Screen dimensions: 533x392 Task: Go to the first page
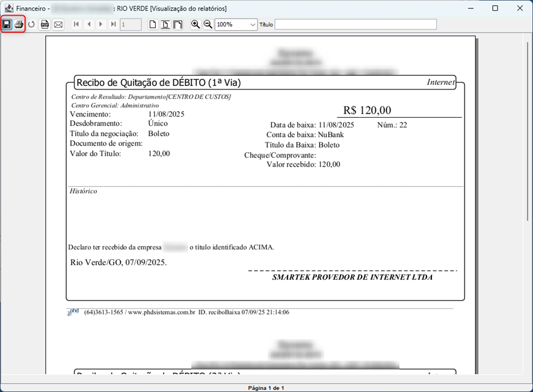click(76, 25)
